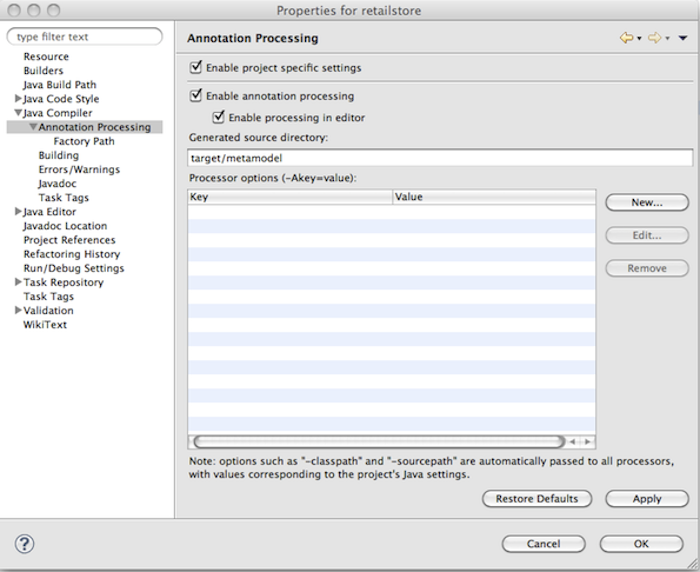700x572 pixels.
Task: Expand the Task Repository node
Action: (18, 283)
